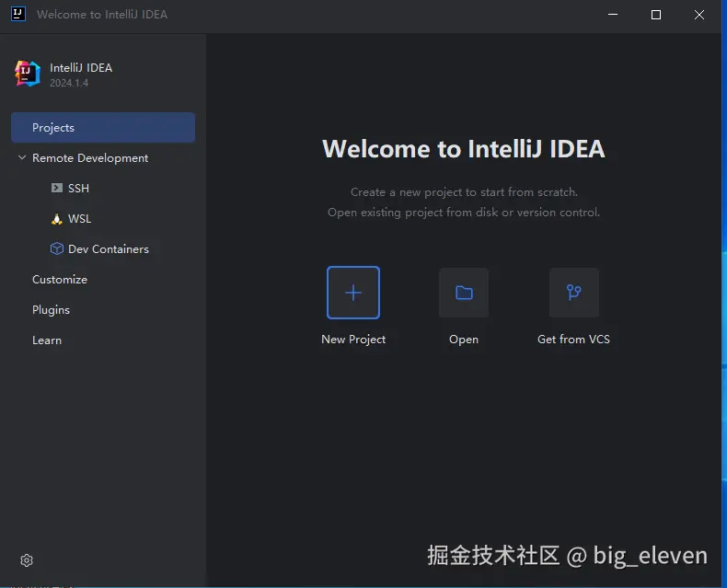This screenshot has width=727, height=588.
Task: Click the IntelliJ IDEA logo in the sidebar
Action: [28, 74]
